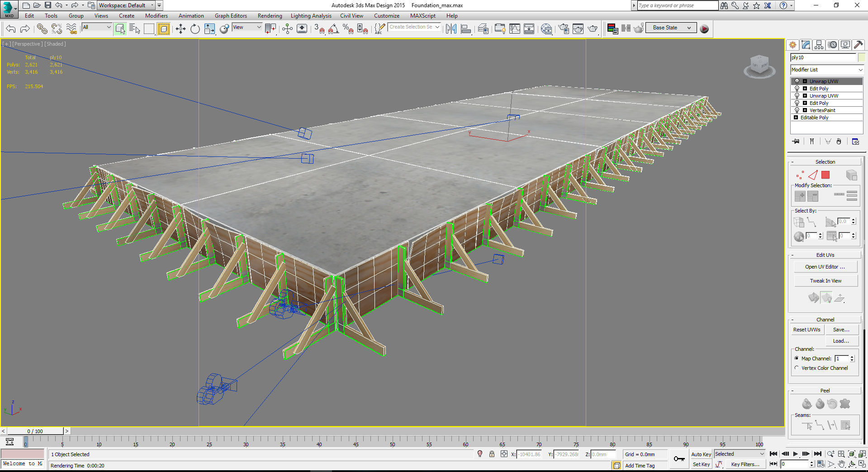868x472 pixels.
Task: Toggle lightbulb of top Unwrap UVW modifier
Action: pos(797,81)
